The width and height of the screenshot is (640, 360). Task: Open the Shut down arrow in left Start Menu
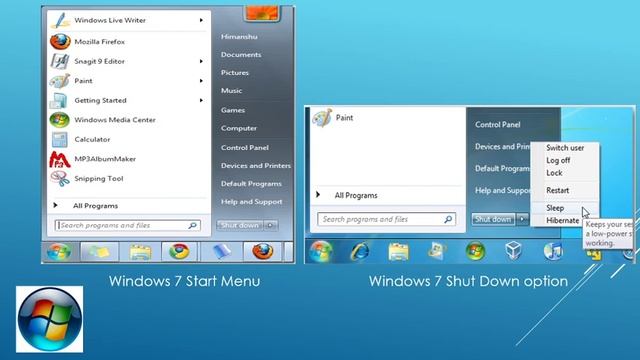click(271, 225)
